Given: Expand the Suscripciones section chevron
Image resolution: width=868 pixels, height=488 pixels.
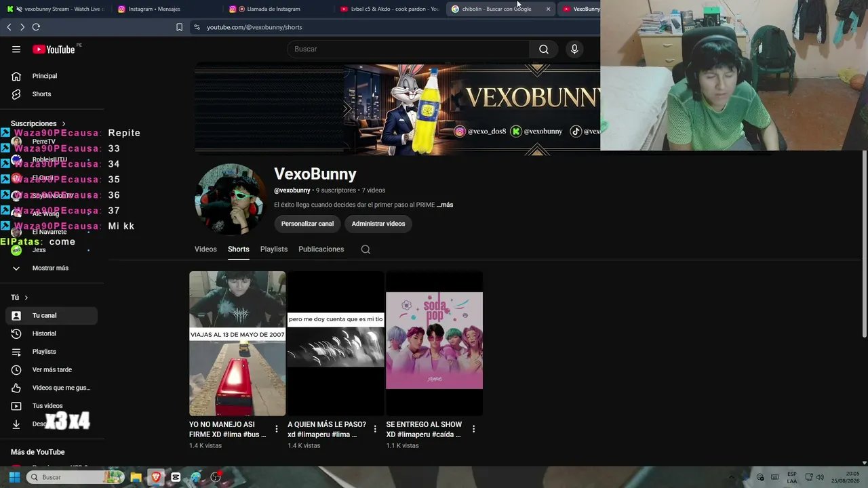Looking at the screenshot, I should click(64, 124).
